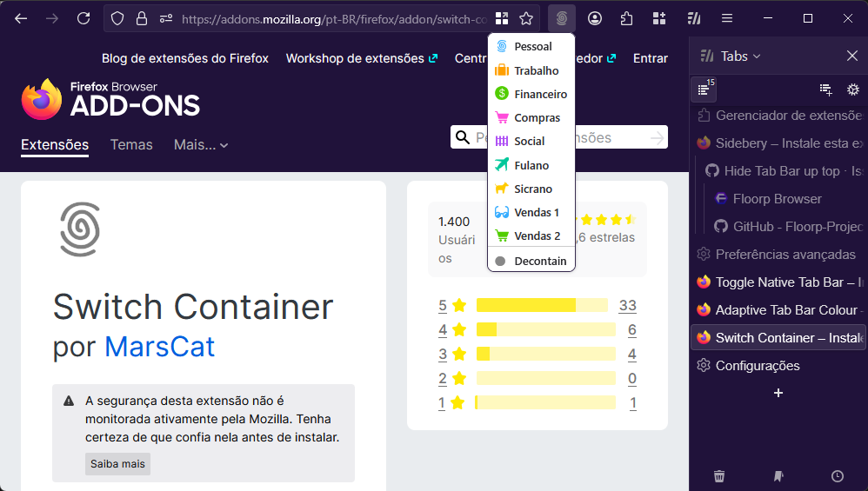868x491 pixels.
Task: Click the Saiba mais button
Action: coord(117,464)
